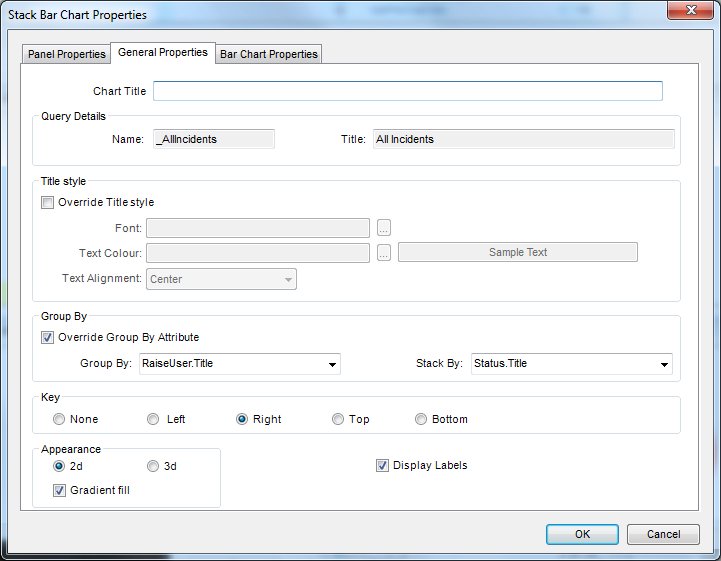The image size is (721, 561).
Task: Switch appearance to 3d
Action: coord(153,466)
